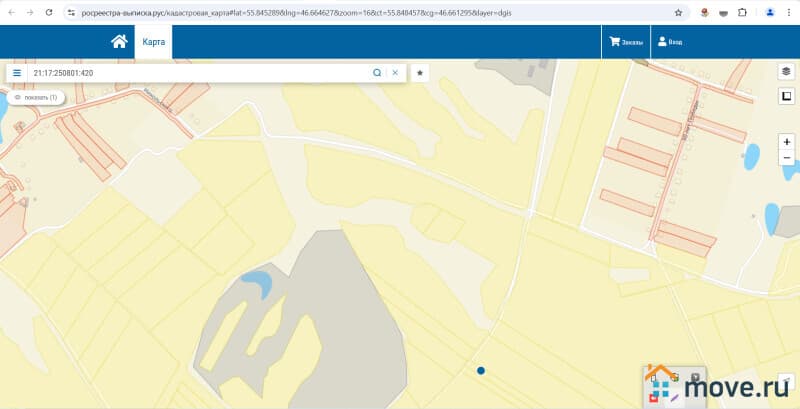Clear the search with the X icon
800x409 pixels.
pos(395,73)
